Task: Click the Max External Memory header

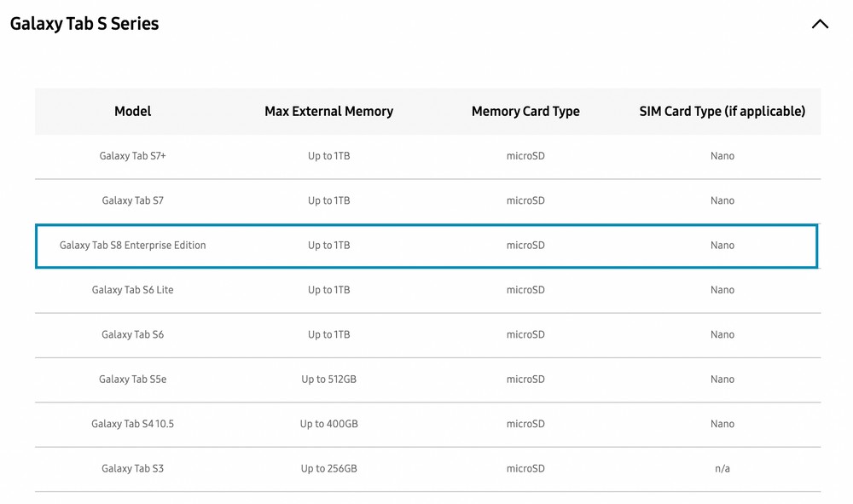Action: coord(328,112)
